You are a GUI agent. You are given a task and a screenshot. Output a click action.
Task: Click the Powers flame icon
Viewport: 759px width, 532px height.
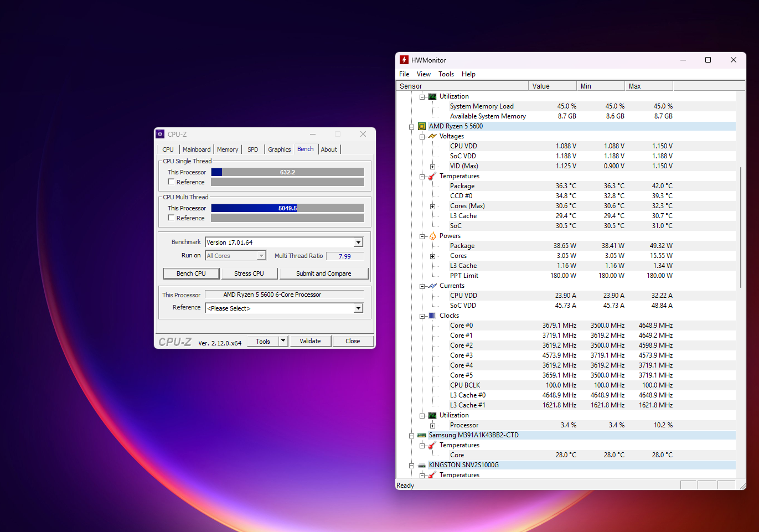click(432, 236)
